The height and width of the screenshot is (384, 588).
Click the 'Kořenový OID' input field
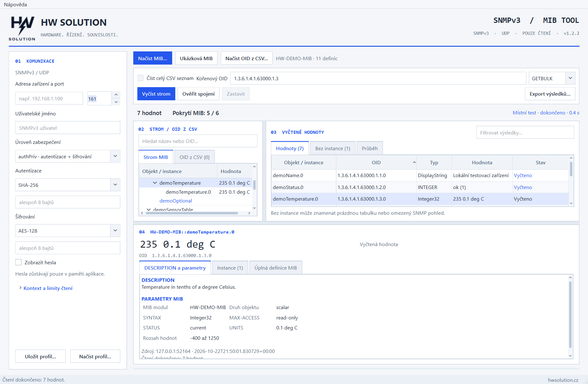tap(378, 78)
